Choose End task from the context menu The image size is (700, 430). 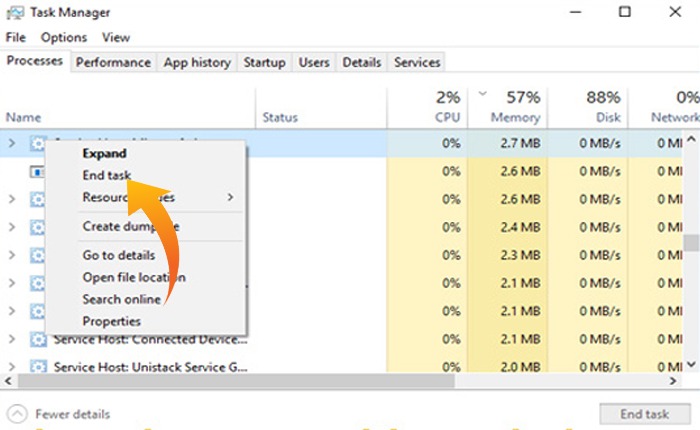pyautogui.click(x=106, y=175)
